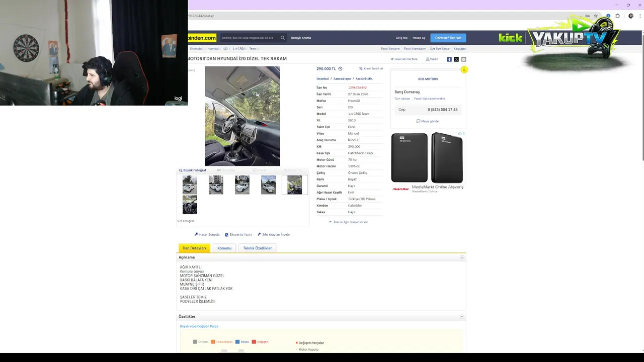Image resolution: width=644 pixels, height=362 pixels.
Task: Click the search magnifier icon in header
Action: click(x=283, y=38)
